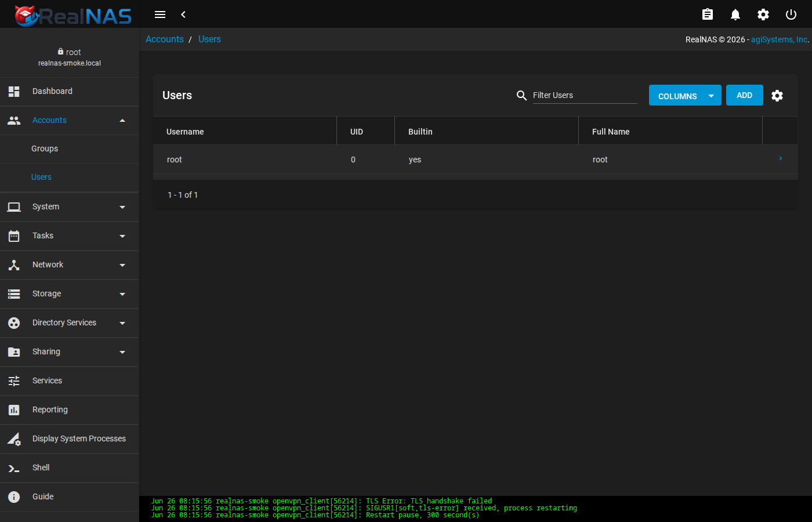Click the Filter Users input field

pos(585,95)
